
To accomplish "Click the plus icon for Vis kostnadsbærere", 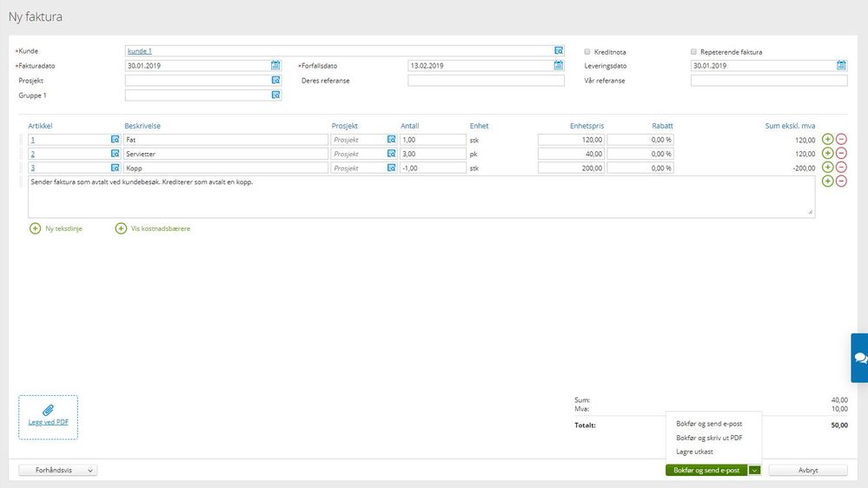I will (121, 228).
